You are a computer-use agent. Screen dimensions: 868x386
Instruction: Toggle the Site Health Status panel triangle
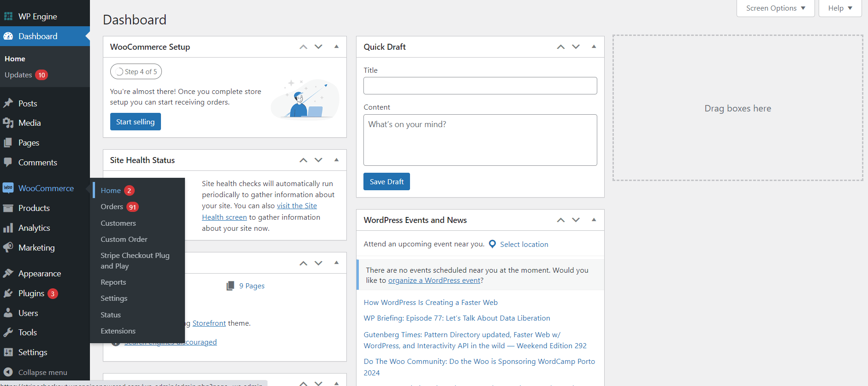coord(336,160)
